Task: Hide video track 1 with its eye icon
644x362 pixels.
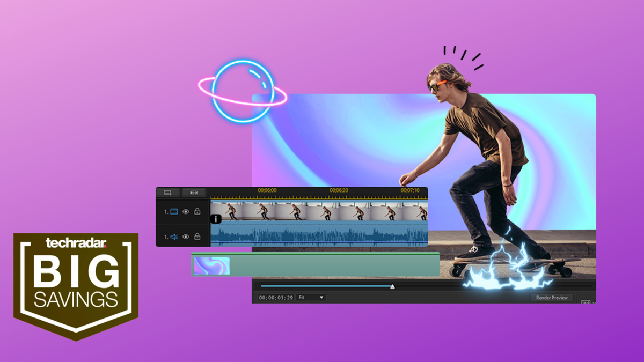Action: coord(186,212)
